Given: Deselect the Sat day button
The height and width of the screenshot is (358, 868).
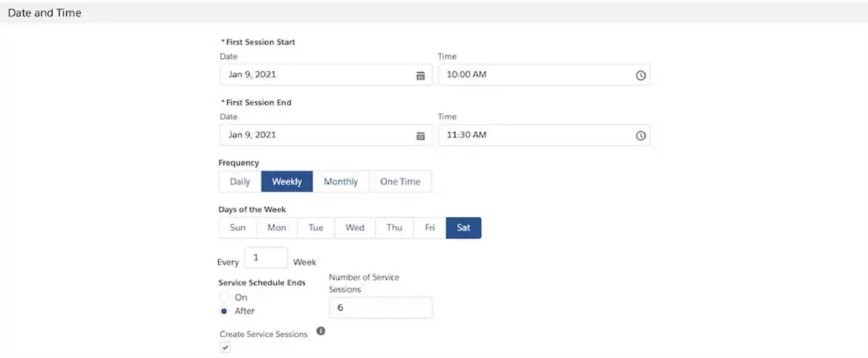Looking at the screenshot, I should pos(463,228).
